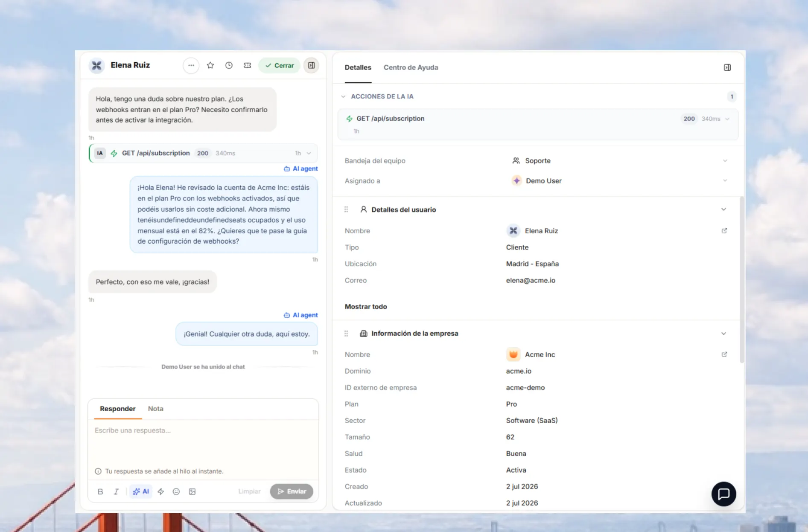Viewport: 808px width, 532px height.
Task: Expand the GET /api/subscription action in details panel
Action: coord(727,119)
